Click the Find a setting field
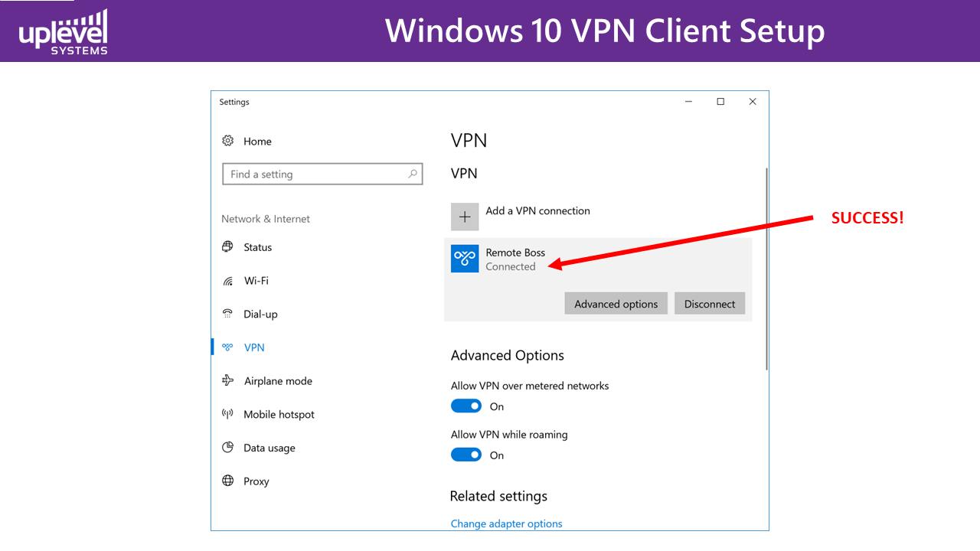This screenshot has width=980, height=551. (x=322, y=174)
